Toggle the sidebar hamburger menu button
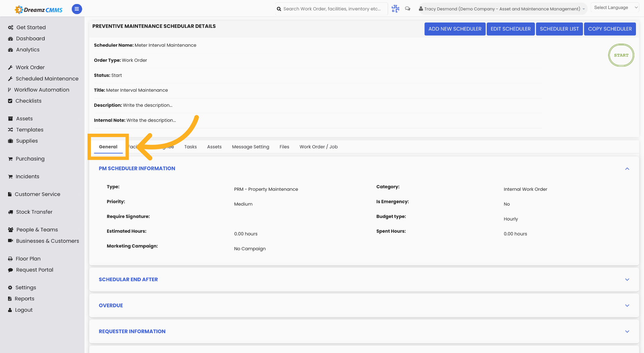This screenshot has width=644, height=353. (77, 9)
